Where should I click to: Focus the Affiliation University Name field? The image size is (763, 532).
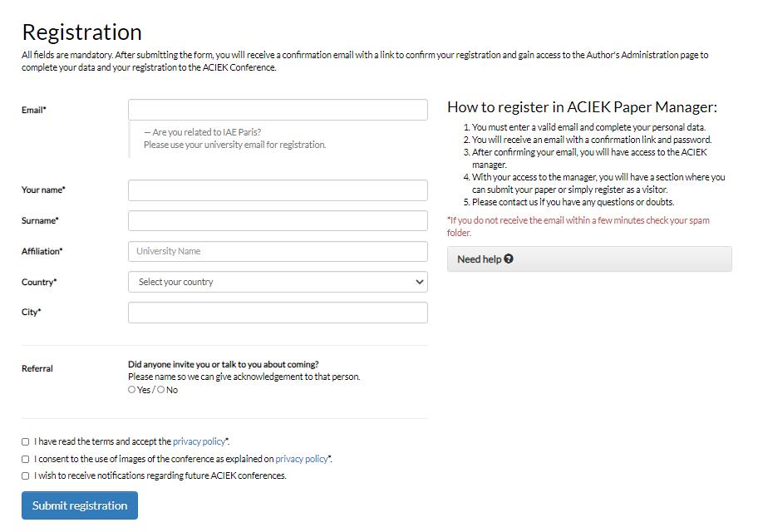click(278, 252)
